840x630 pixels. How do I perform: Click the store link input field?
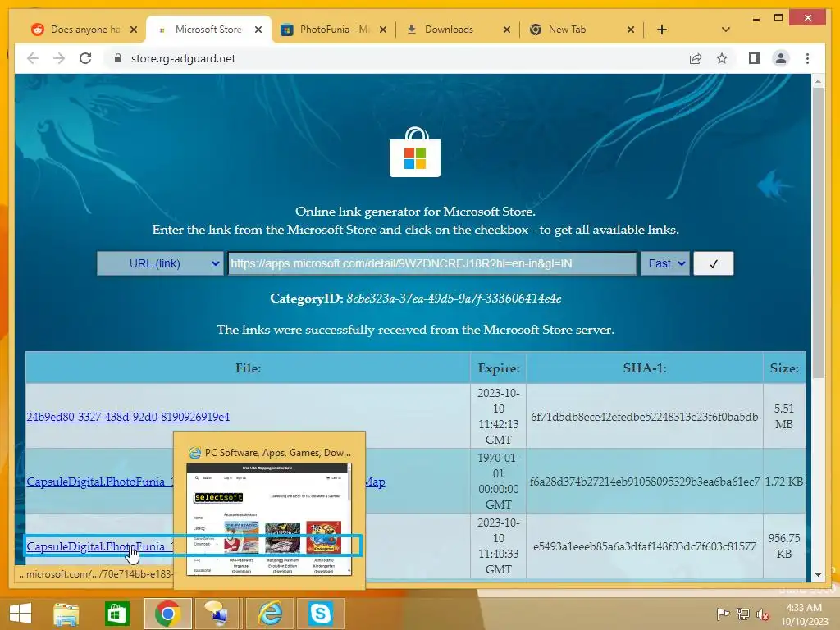(432, 263)
